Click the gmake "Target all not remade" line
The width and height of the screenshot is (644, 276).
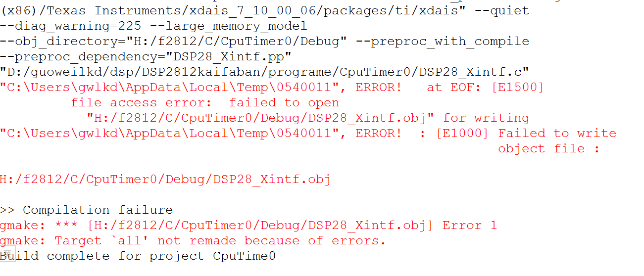coord(193,241)
